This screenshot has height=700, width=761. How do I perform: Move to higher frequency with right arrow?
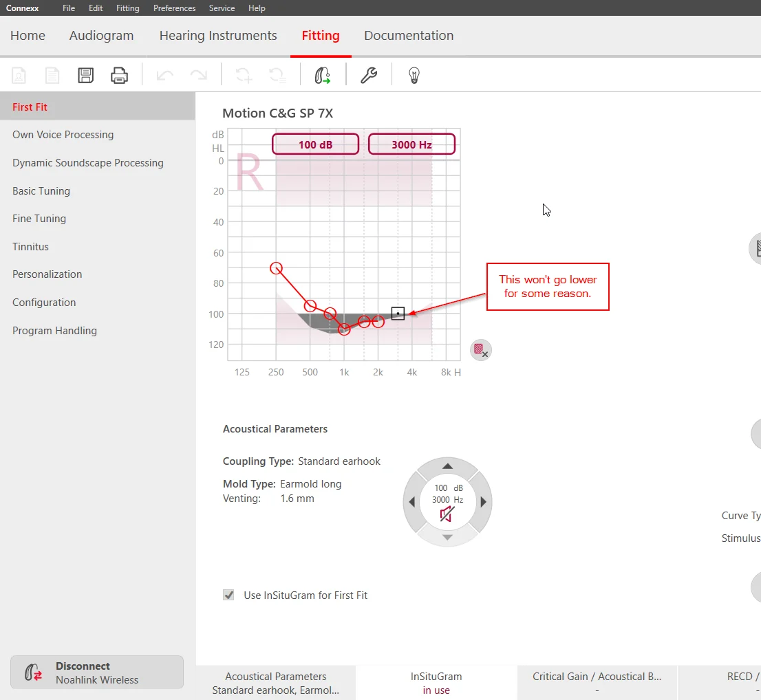coord(483,502)
